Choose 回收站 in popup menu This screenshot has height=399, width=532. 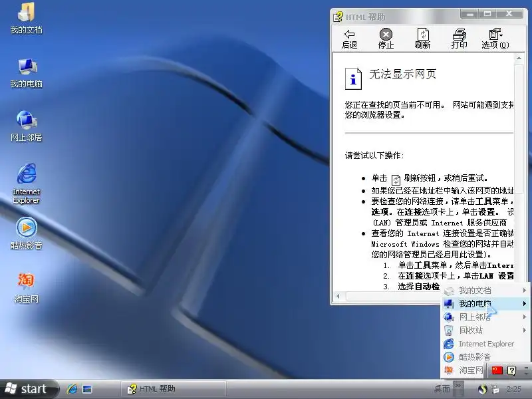point(485,330)
